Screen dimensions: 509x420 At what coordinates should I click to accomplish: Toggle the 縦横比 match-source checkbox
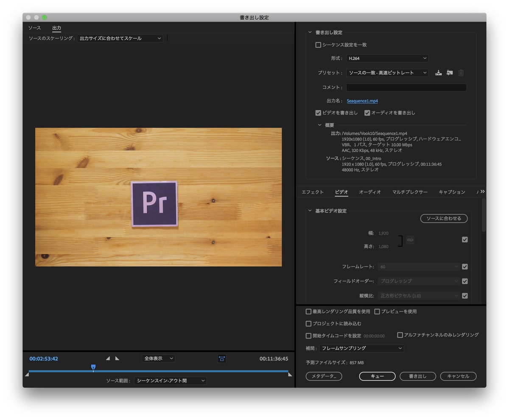pyautogui.click(x=465, y=296)
